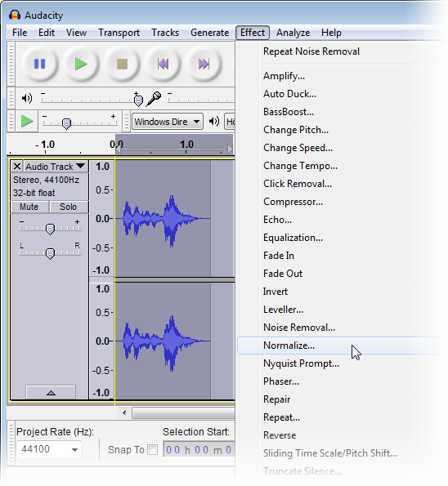Screen dimensions: 448x486
Task: Open the Generate menu
Action: (210, 33)
